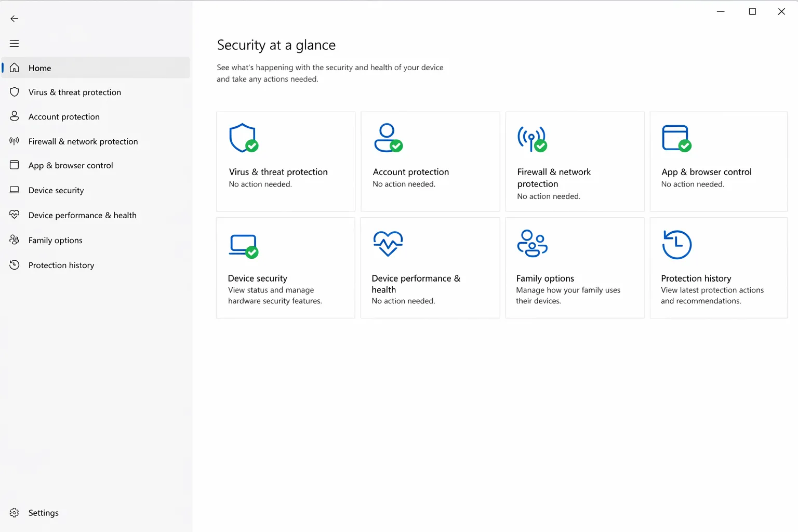Click 'No action needed.' under App & browser control
Screen dimensions: 798x532
tap(693, 184)
